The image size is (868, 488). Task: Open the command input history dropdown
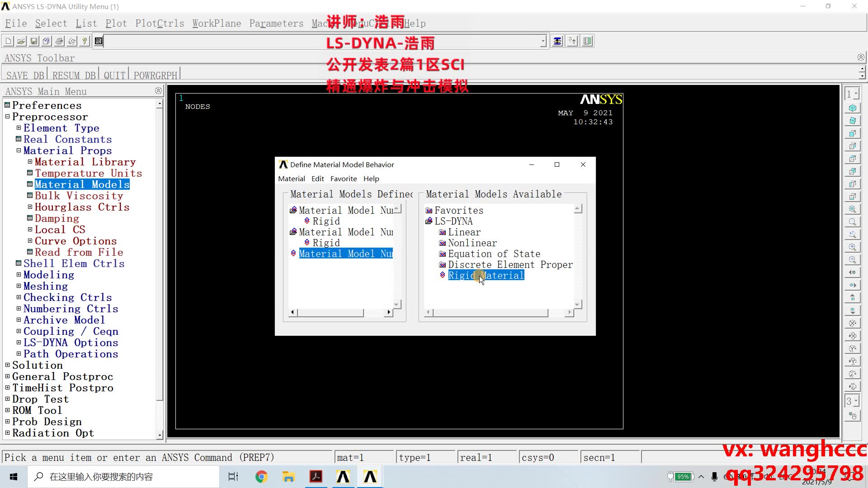tap(543, 41)
